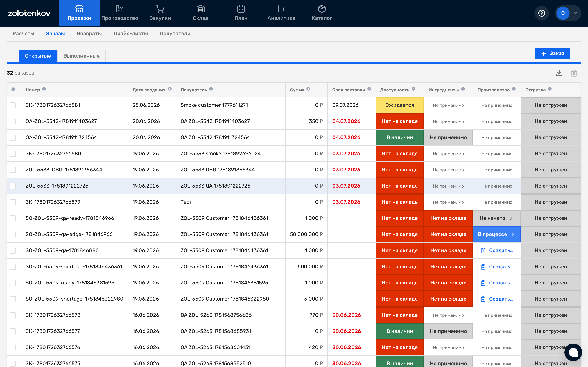Screen dimensions: 588x367
Task: Open the Каталог box icon
Action: pos(322,9)
